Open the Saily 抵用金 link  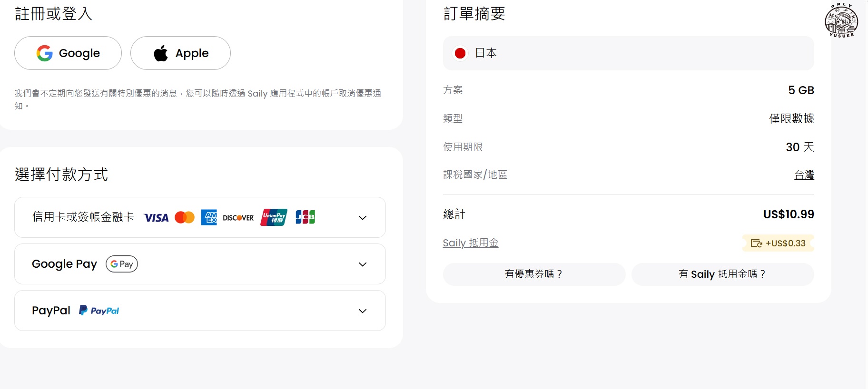(x=471, y=243)
